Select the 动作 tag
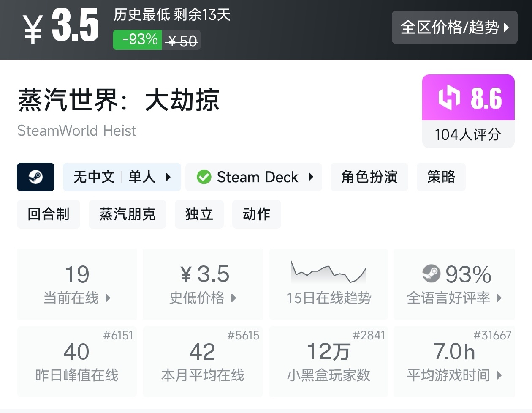The width and height of the screenshot is (532, 413). (257, 214)
